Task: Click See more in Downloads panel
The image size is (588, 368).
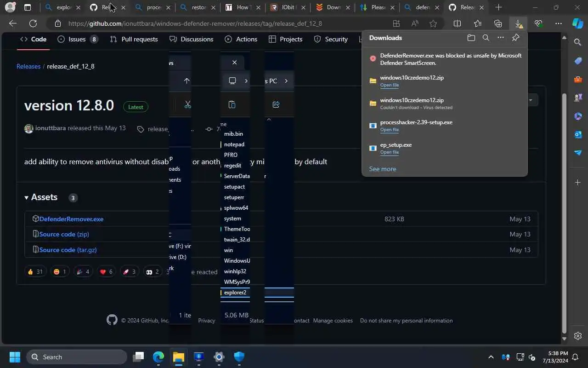Action: [383, 169]
